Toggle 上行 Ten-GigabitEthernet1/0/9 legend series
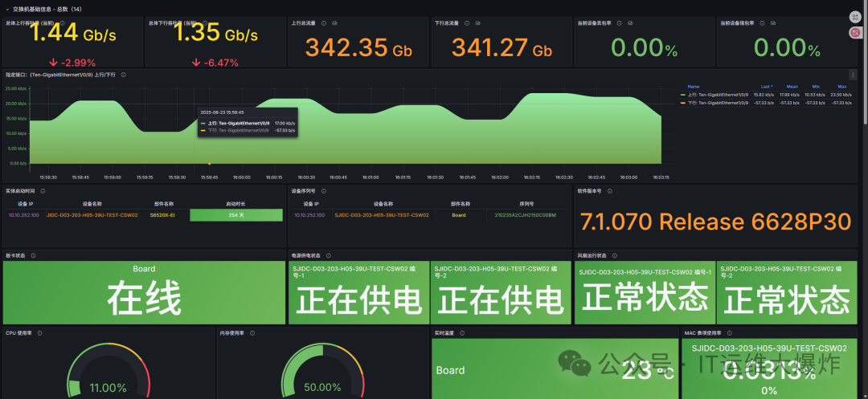The image size is (868, 399). pyautogui.click(x=718, y=95)
